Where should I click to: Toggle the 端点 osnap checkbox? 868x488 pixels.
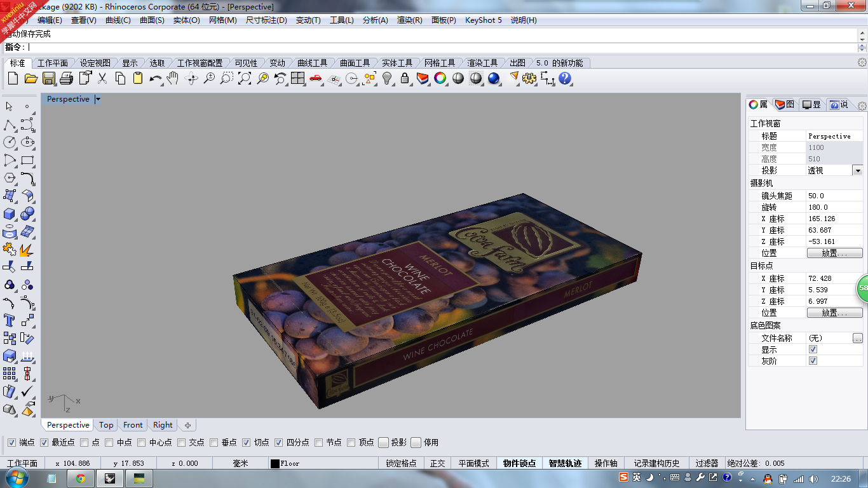point(11,442)
